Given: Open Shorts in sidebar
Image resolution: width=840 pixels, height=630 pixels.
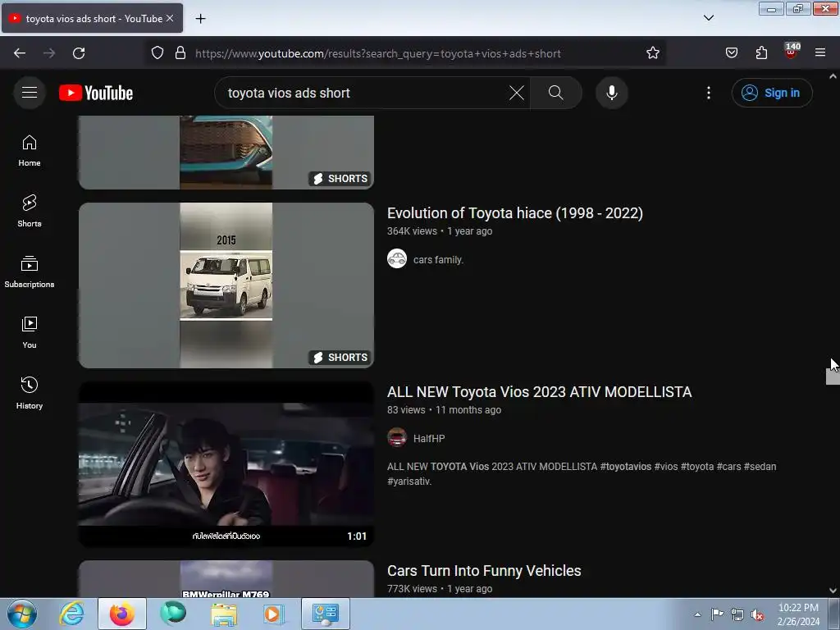Looking at the screenshot, I should click(30, 211).
